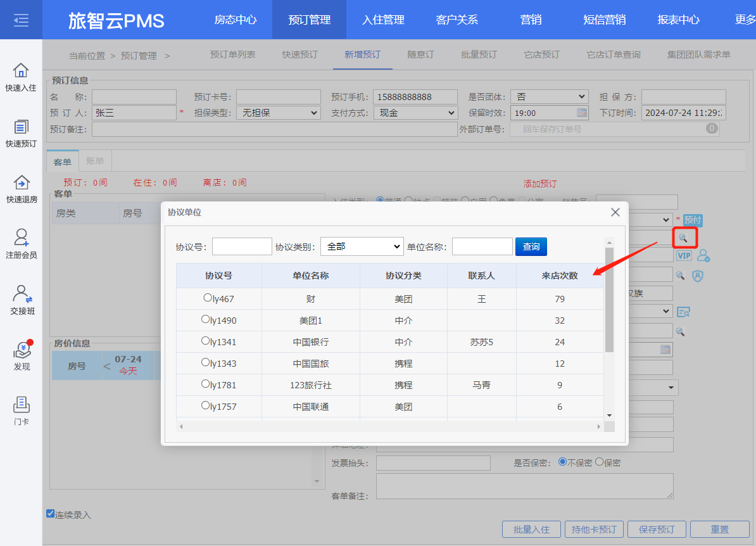Screen dimensions: 756x546
Task: Click 协议号 input field in dialog
Action: pyautogui.click(x=242, y=246)
